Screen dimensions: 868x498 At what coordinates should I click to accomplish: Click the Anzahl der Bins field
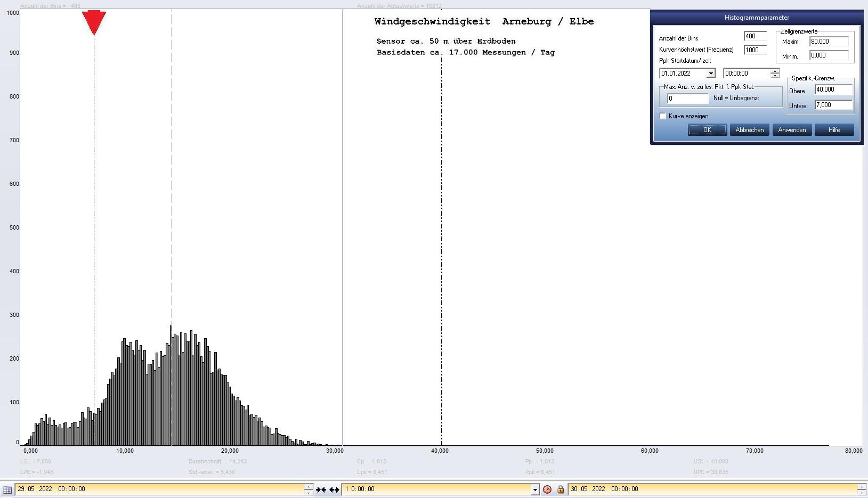[755, 36]
